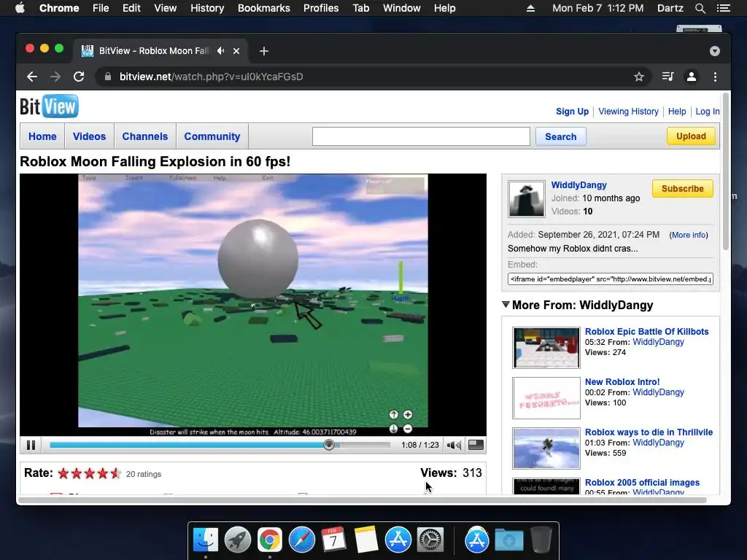Open Roblox 2005 official images link

pos(642,483)
